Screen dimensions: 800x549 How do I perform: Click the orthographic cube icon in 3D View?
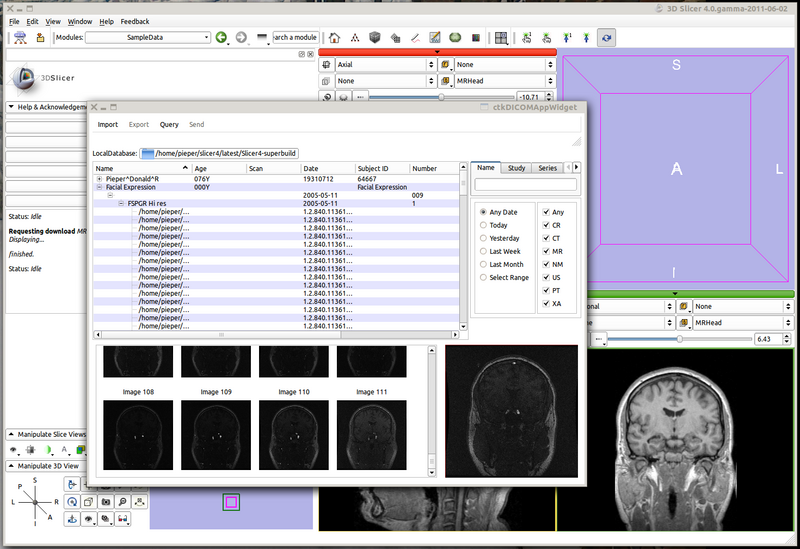click(89, 502)
